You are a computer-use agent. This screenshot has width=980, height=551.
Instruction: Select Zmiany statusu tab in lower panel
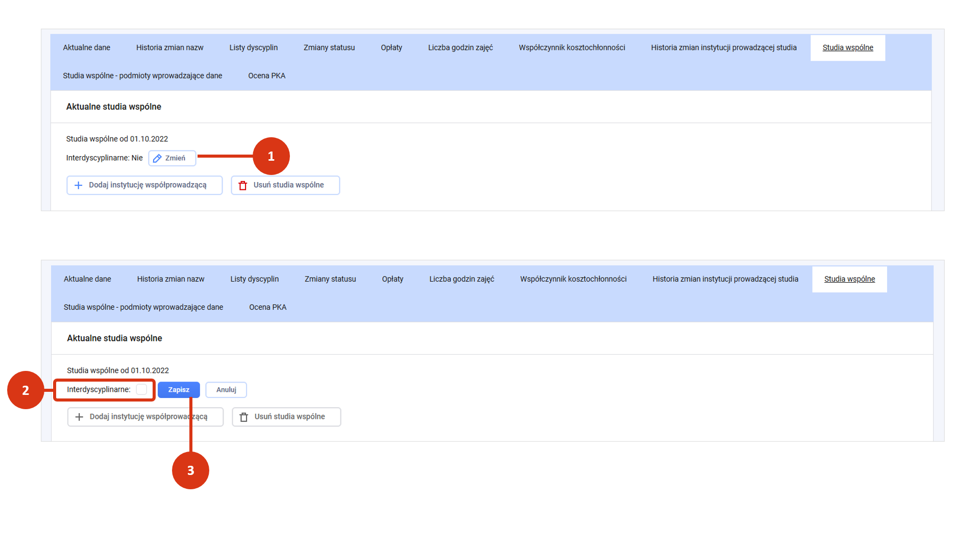point(330,279)
